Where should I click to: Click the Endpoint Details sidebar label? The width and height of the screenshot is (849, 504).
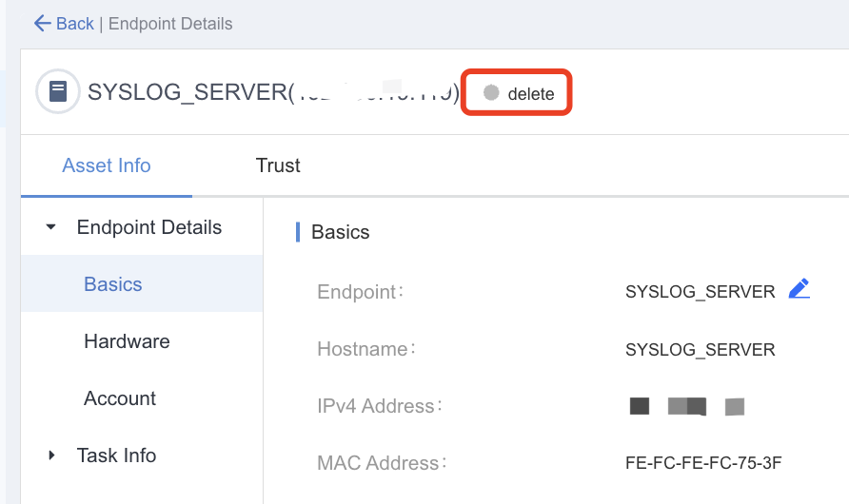point(149,227)
